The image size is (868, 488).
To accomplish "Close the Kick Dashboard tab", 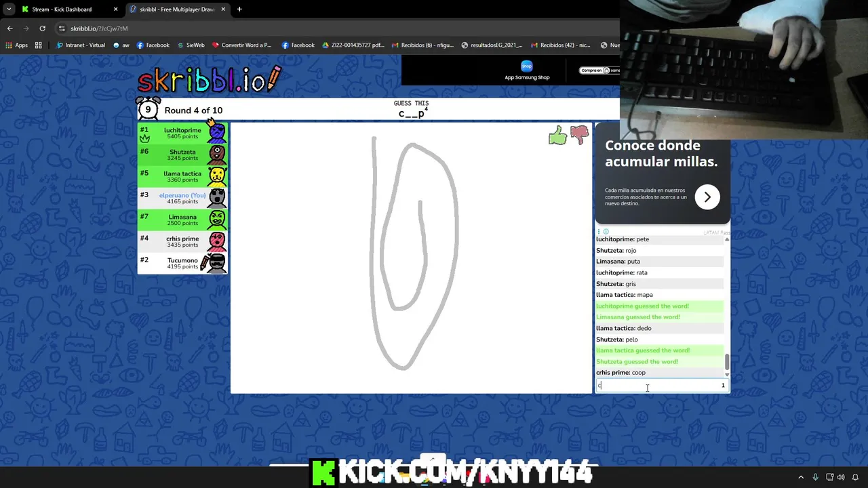I will point(115,9).
